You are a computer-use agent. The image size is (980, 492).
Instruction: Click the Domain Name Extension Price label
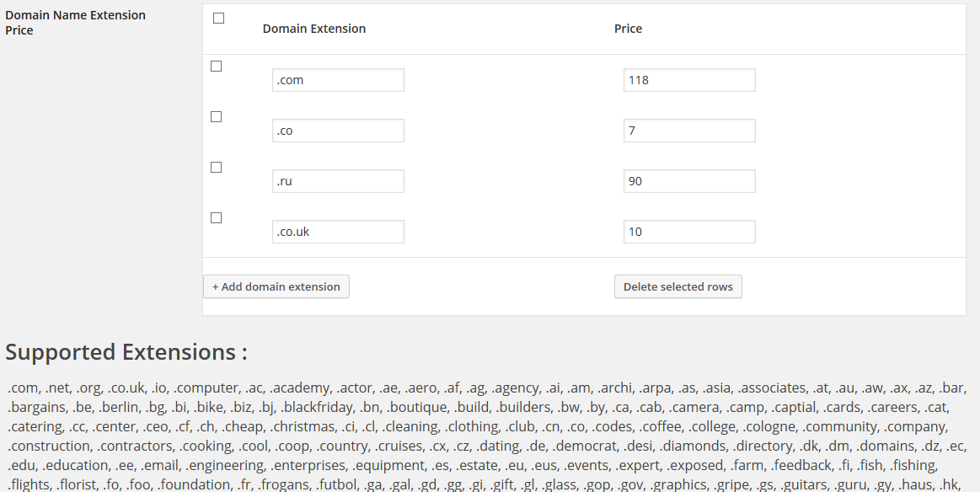(75, 23)
